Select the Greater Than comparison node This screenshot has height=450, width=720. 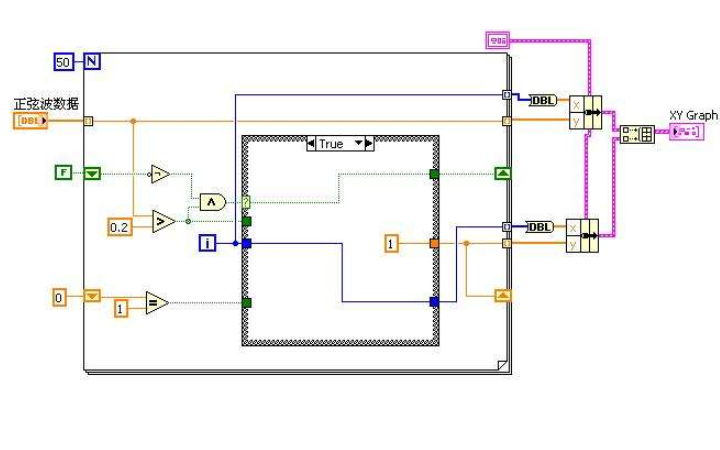tap(160, 221)
